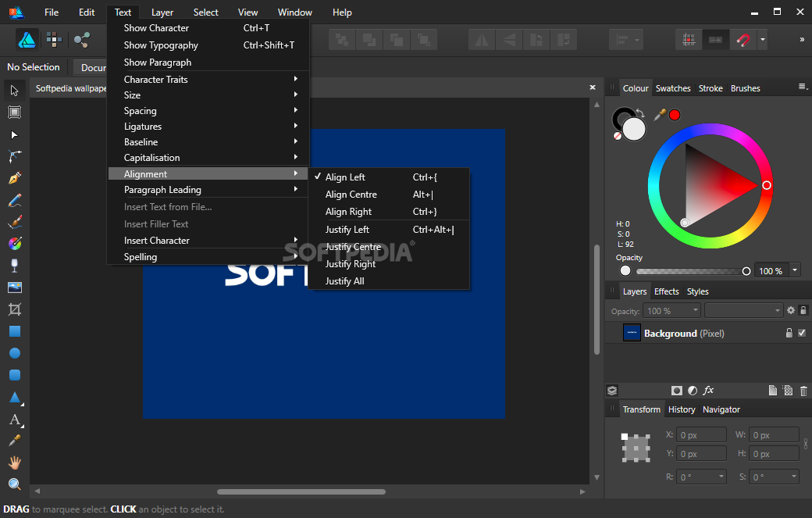Select the Vector Crop tool
The width and height of the screenshot is (812, 518).
[x=15, y=309]
